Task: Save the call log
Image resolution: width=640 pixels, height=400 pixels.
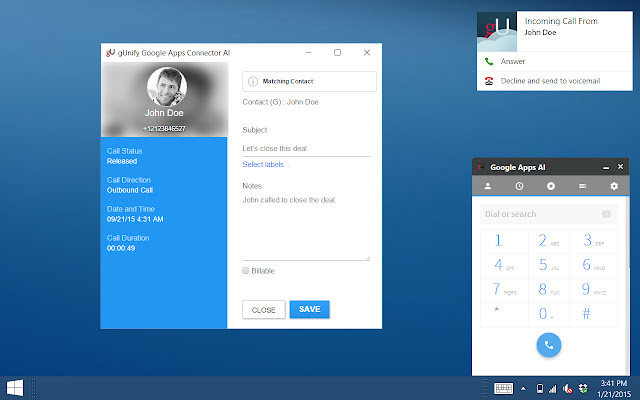Action: (309, 309)
